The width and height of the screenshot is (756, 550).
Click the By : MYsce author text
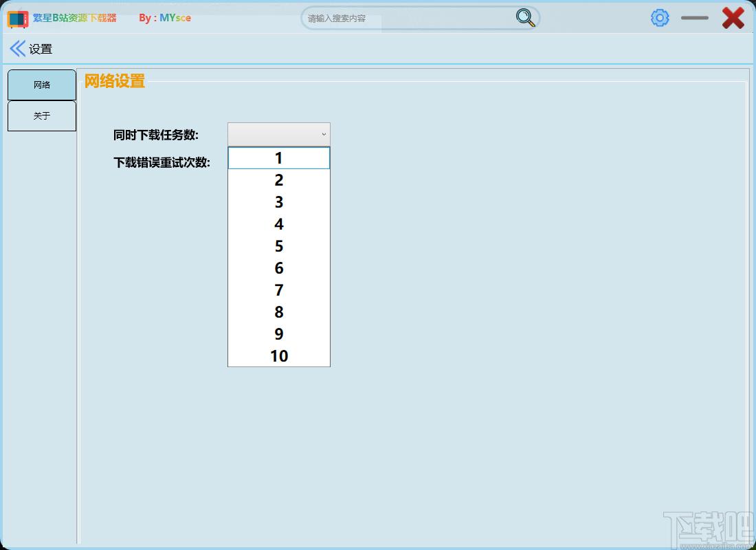(165, 18)
